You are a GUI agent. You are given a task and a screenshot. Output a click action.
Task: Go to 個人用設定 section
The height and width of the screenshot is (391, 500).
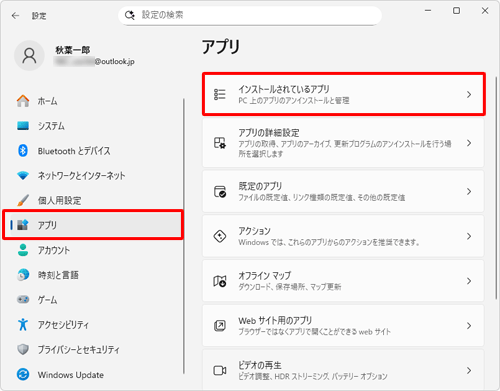[x=95, y=200]
